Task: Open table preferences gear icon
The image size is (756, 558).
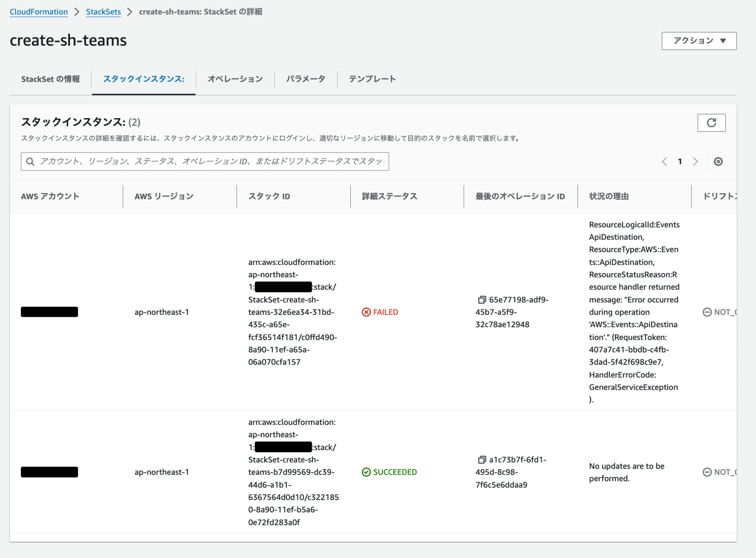Action: point(718,162)
